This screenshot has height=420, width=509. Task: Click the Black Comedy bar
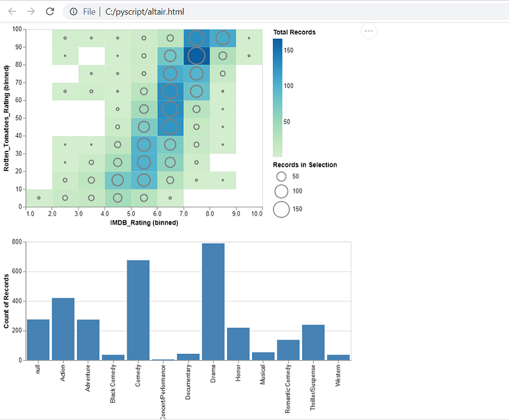coord(113,358)
